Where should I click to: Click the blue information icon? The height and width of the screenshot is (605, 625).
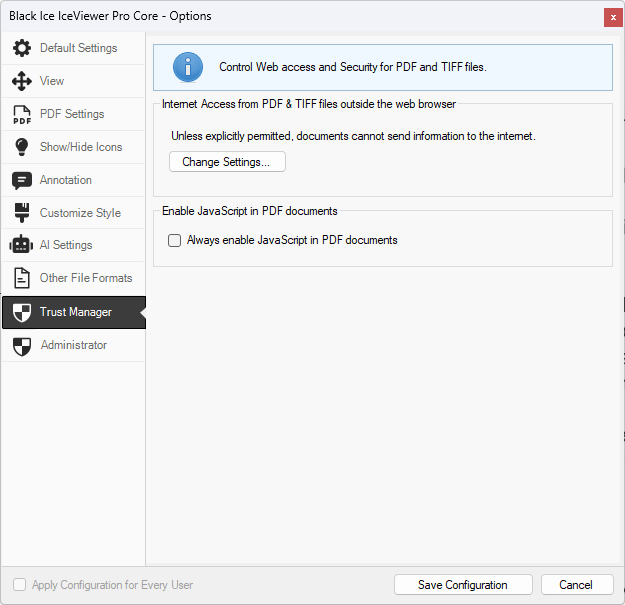188,67
